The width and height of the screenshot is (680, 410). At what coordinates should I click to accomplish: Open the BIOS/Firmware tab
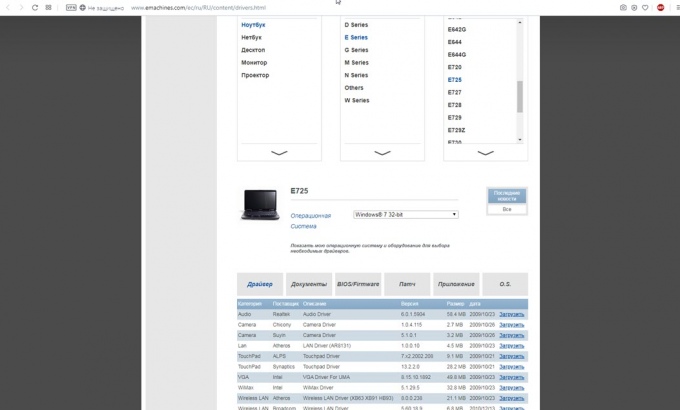(358, 284)
